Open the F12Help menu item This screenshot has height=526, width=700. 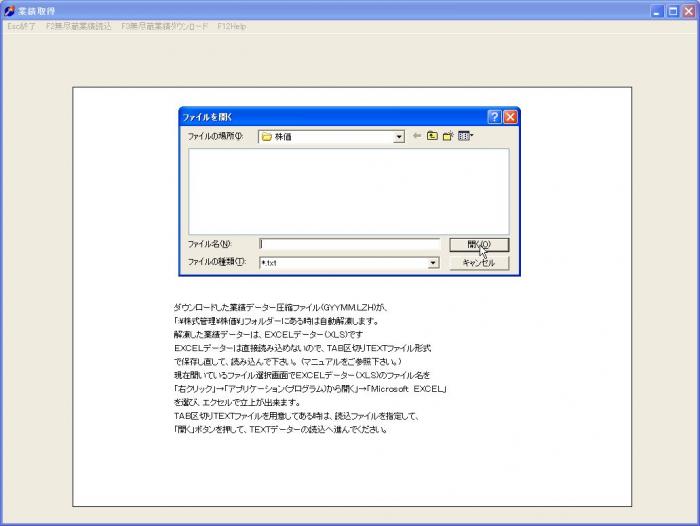(x=232, y=26)
